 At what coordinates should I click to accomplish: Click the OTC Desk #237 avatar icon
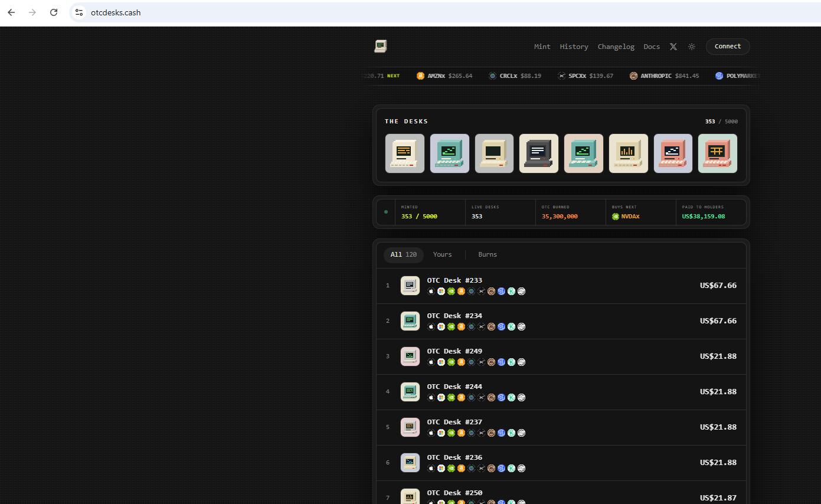click(x=410, y=427)
